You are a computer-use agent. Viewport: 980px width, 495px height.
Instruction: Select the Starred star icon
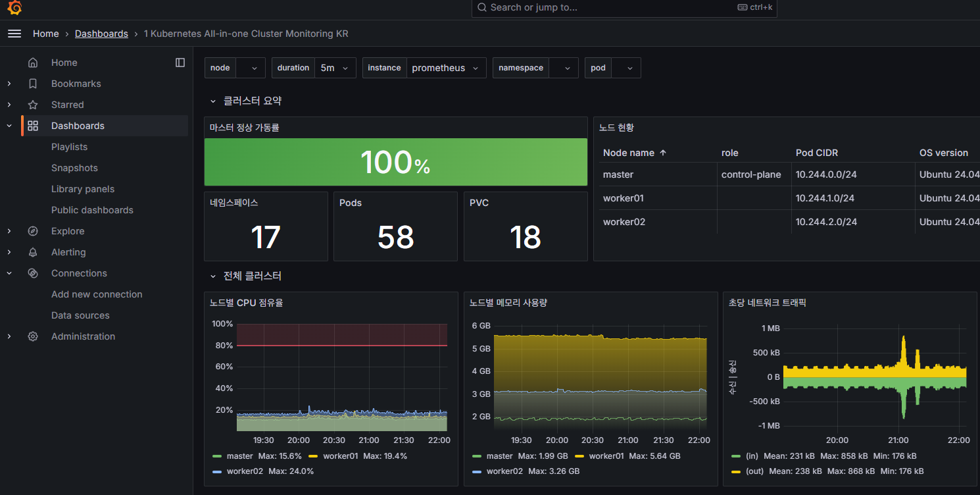[x=33, y=105]
